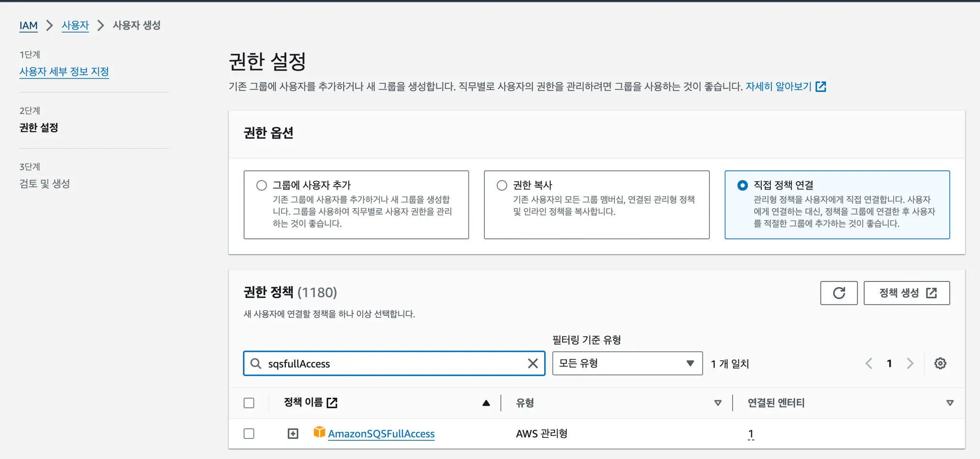Open the table preferences gear icon
Screen dimensions: 980x459
[x=940, y=364]
